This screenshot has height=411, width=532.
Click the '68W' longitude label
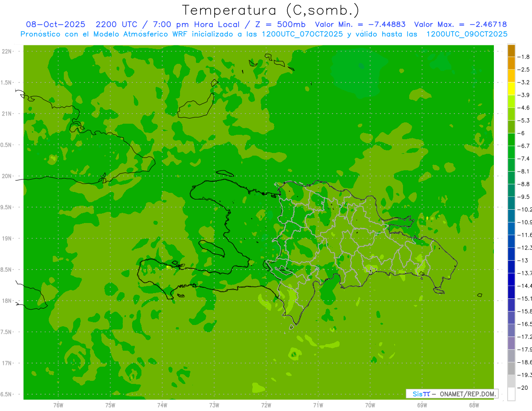tap(474, 405)
